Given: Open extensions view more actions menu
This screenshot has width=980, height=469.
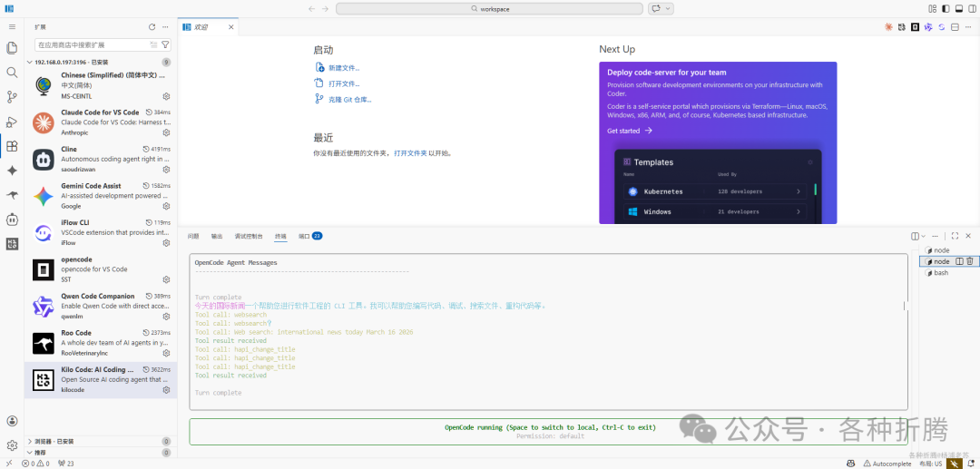Looking at the screenshot, I should tap(165, 27).
